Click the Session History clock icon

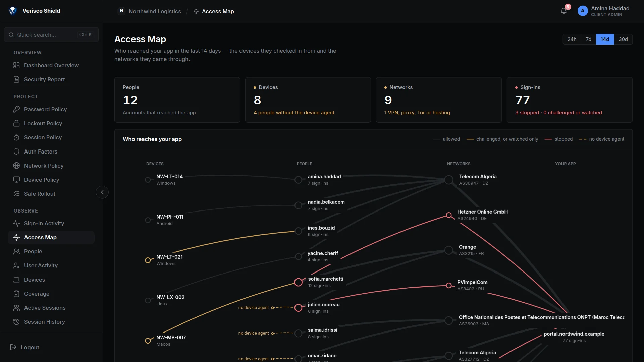tap(16, 322)
